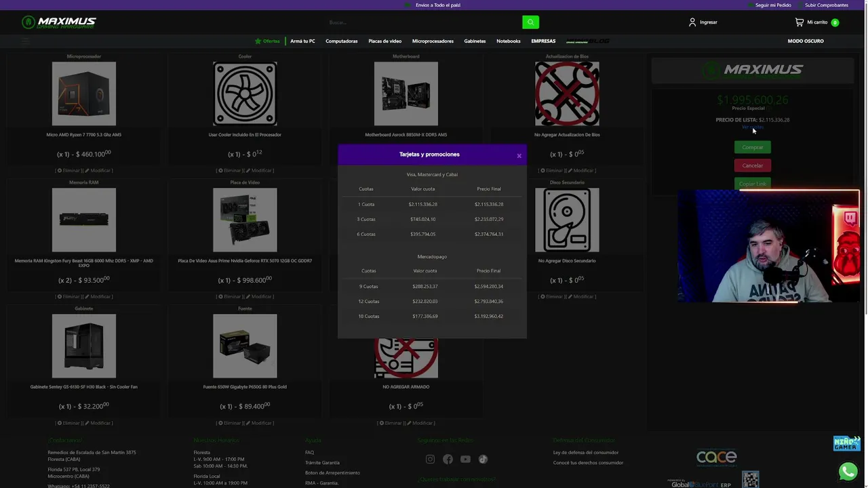868x488 pixels.
Task: Click the green search magnifier button
Action: tap(530, 22)
